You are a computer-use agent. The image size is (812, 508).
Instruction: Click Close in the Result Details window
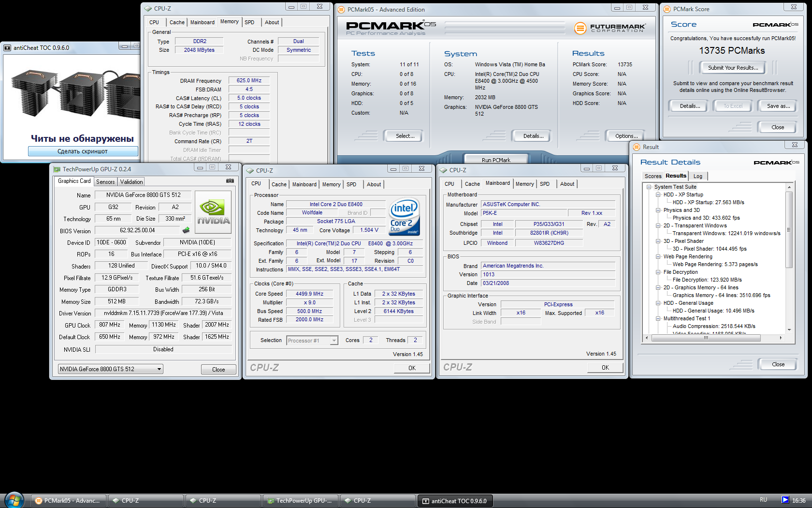point(778,364)
